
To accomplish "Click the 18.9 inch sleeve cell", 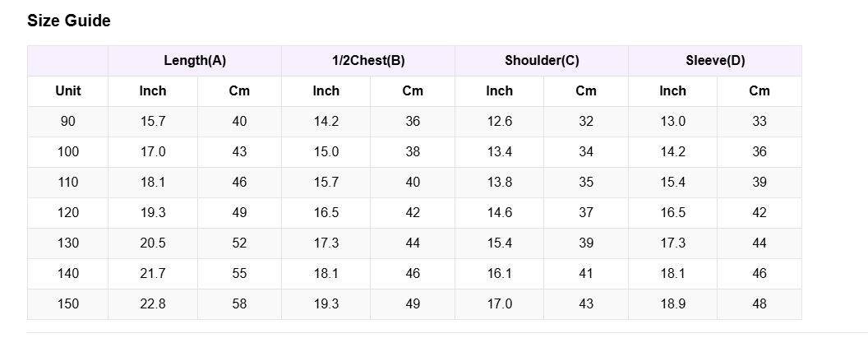I will tap(672, 304).
